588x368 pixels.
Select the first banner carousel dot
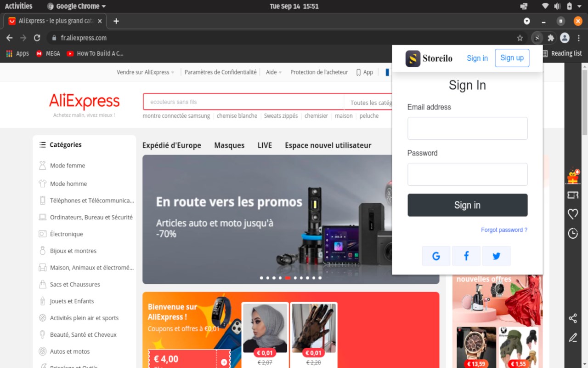[261, 278]
